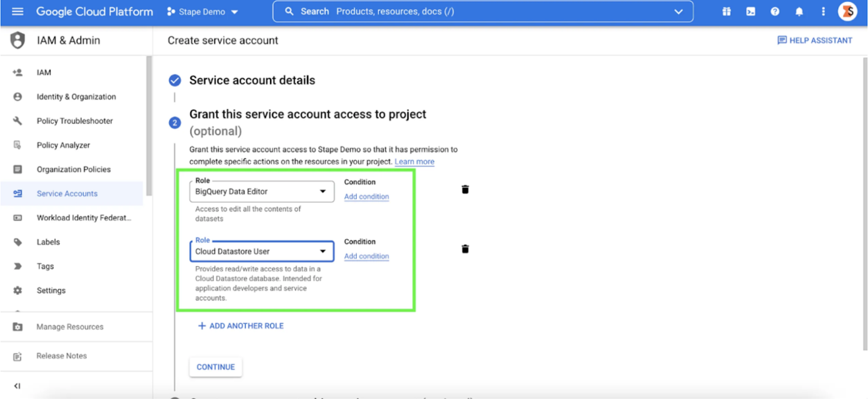Open the Cloud Datastore User role dropdown
This screenshot has width=868, height=399.
pos(261,251)
